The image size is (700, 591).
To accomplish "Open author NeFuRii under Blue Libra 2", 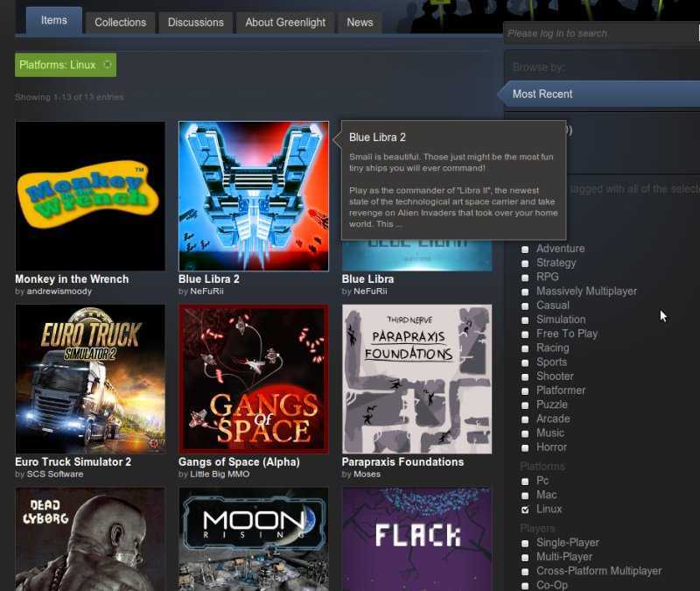I will 206,292.
